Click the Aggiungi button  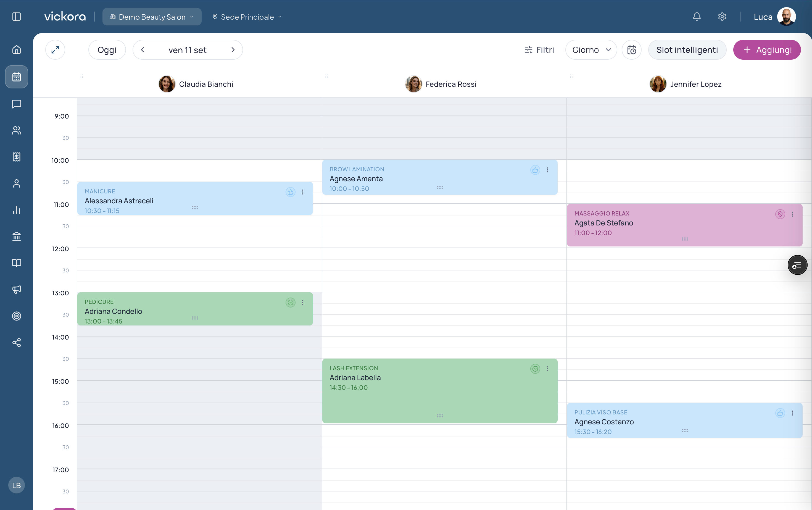pyautogui.click(x=767, y=50)
